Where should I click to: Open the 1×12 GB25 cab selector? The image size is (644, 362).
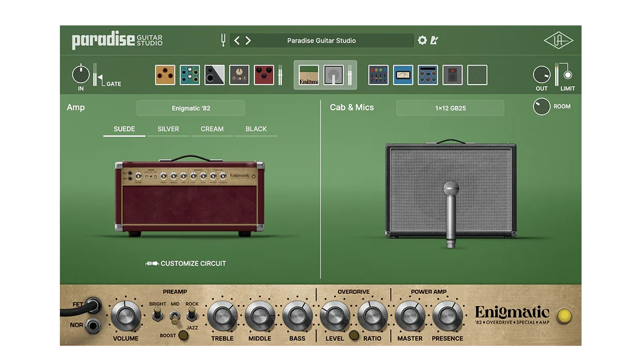click(x=449, y=108)
